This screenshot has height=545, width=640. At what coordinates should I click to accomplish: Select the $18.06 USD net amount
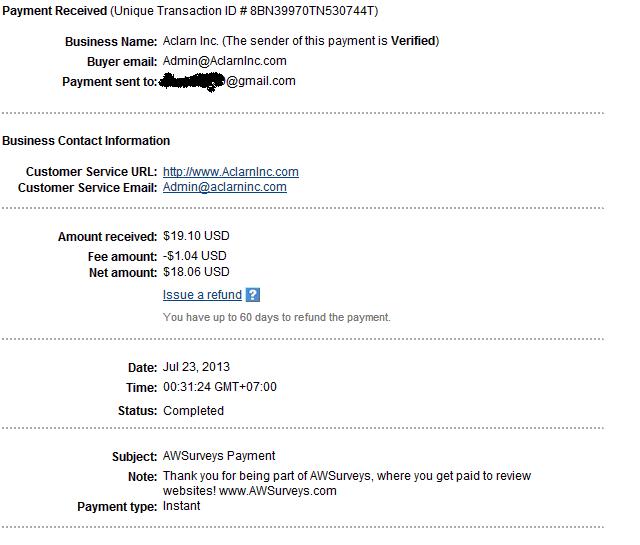[x=196, y=272]
